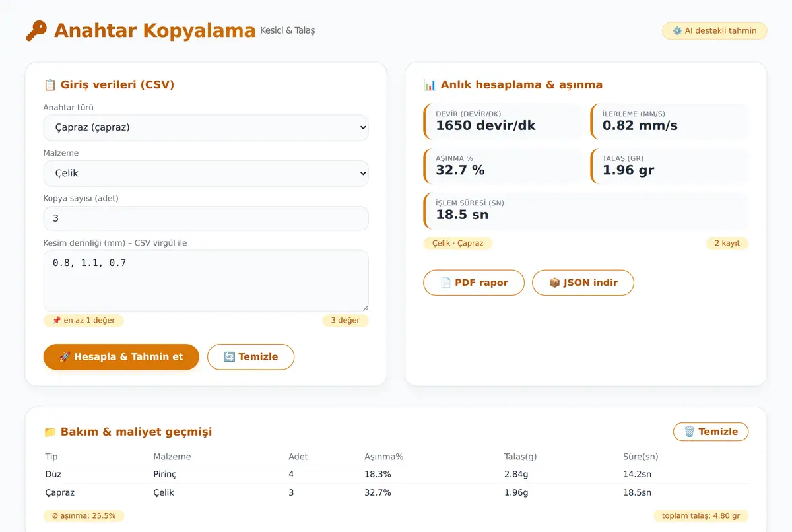Click the '18.3%' wear cell
This screenshot has width=792, height=532.
pyautogui.click(x=378, y=475)
